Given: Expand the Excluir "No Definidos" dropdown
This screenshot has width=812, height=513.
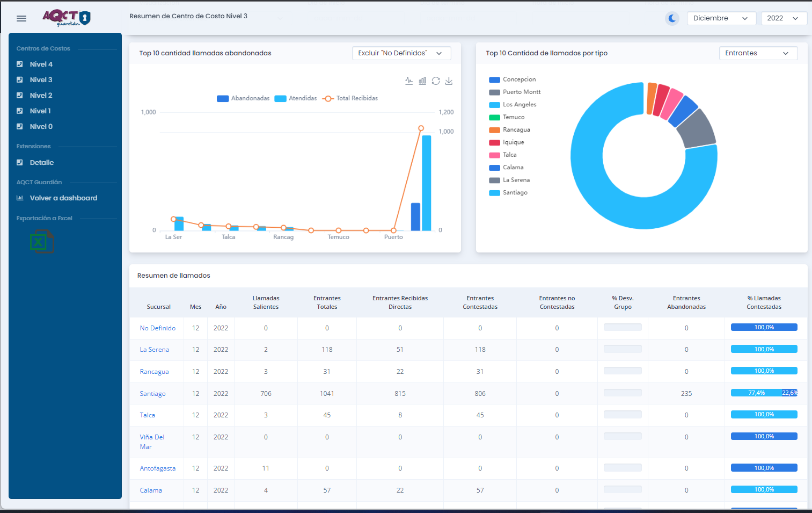Looking at the screenshot, I should [401, 53].
